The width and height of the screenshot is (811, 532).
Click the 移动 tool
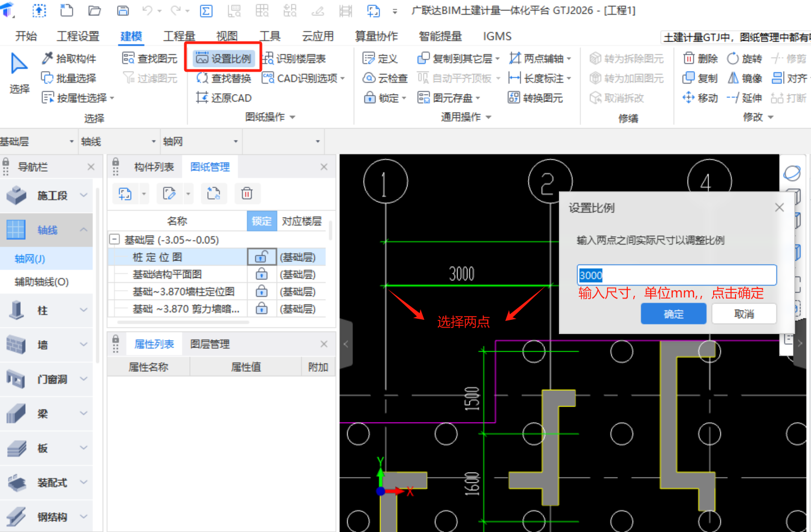tap(701, 98)
